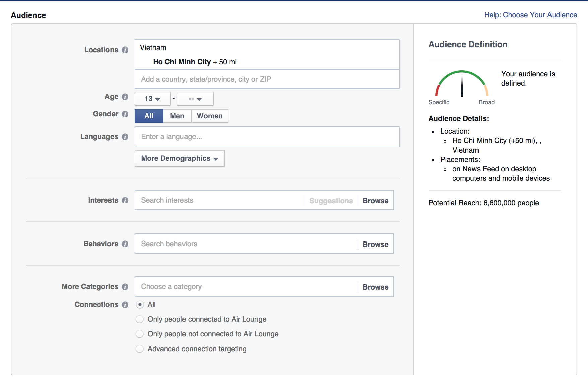Select Men gender option
The height and width of the screenshot is (388, 588).
(x=177, y=116)
